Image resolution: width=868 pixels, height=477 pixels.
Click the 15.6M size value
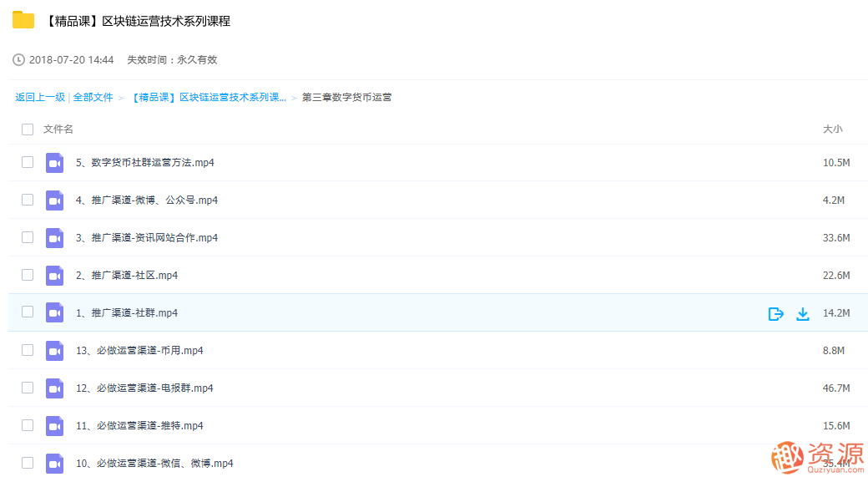[x=836, y=426]
